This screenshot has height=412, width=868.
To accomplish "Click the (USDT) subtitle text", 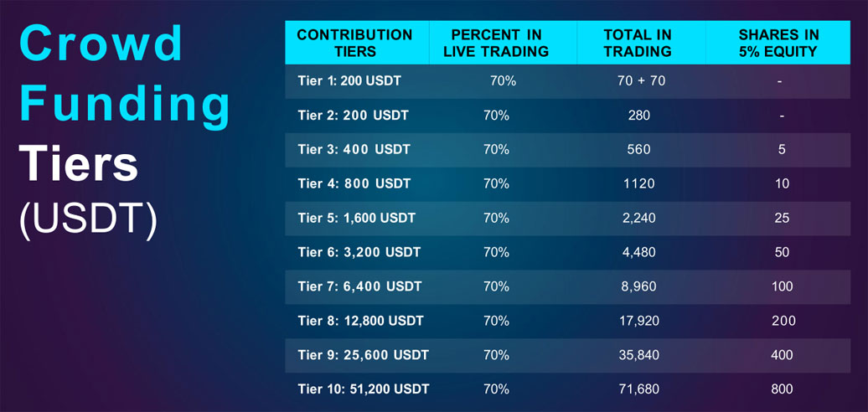I will pos(88,221).
